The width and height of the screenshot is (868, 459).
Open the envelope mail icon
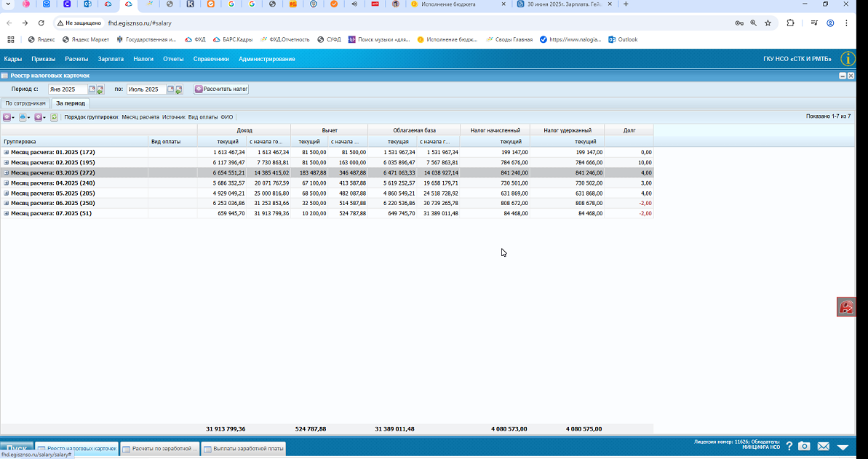823,446
